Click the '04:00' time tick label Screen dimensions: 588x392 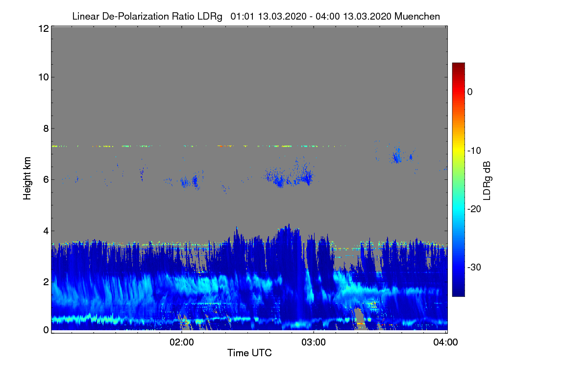click(x=446, y=343)
